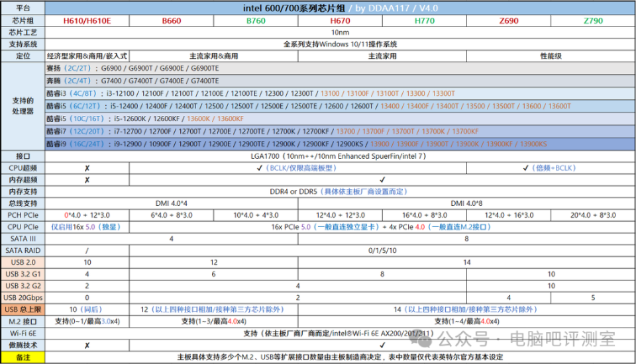Click the "奔腾 (2C/4T)" processor row
Image resolution: width=636 pixels, height=364 pixels.
coord(340,81)
